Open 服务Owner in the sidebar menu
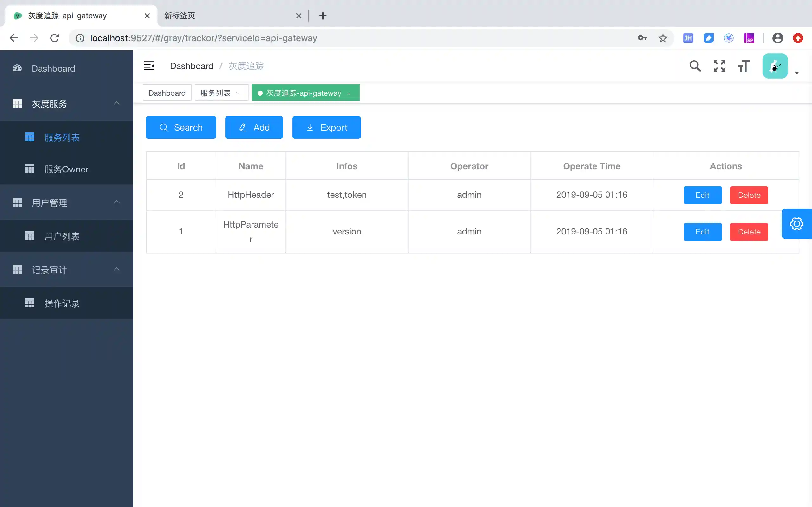The height and width of the screenshot is (507, 812). coord(66,169)
